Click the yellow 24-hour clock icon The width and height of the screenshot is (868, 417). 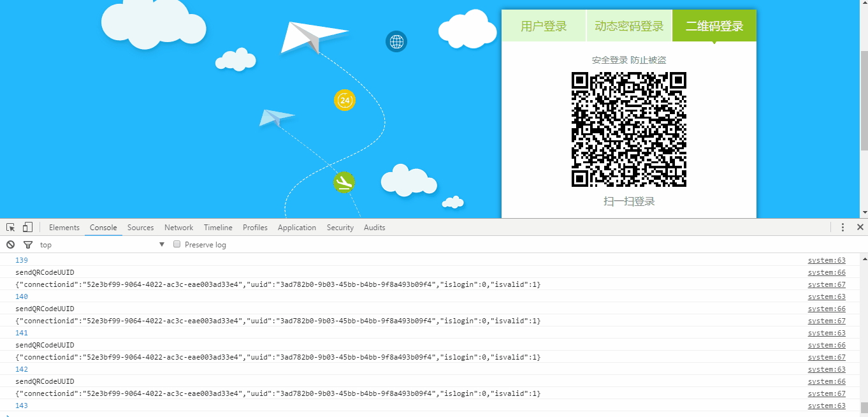pyautogui.click(x=345, y=100)
